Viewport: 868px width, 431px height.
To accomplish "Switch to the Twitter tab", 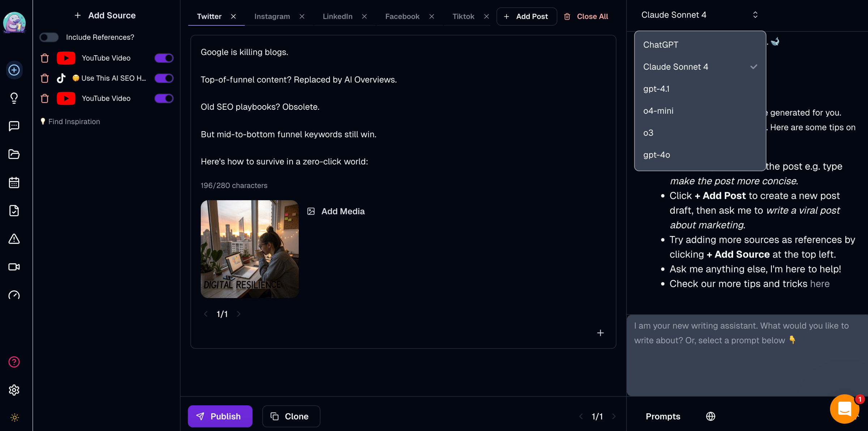I will 209,16.
